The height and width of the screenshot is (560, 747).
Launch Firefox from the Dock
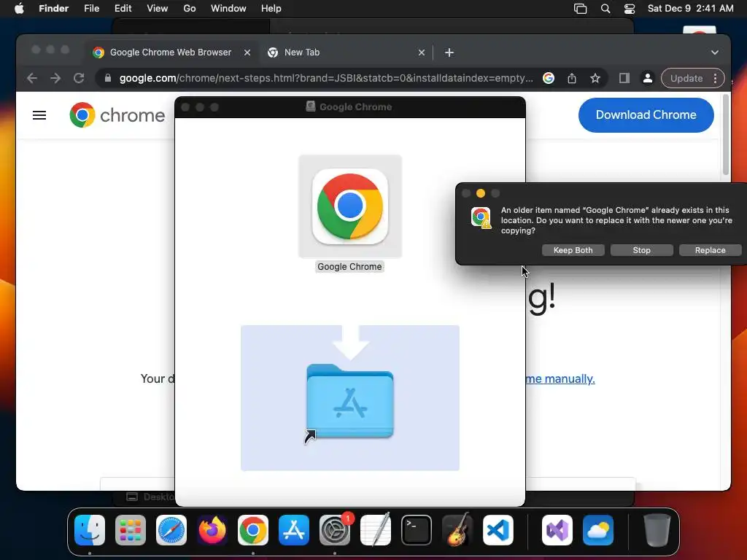point(212,530)
